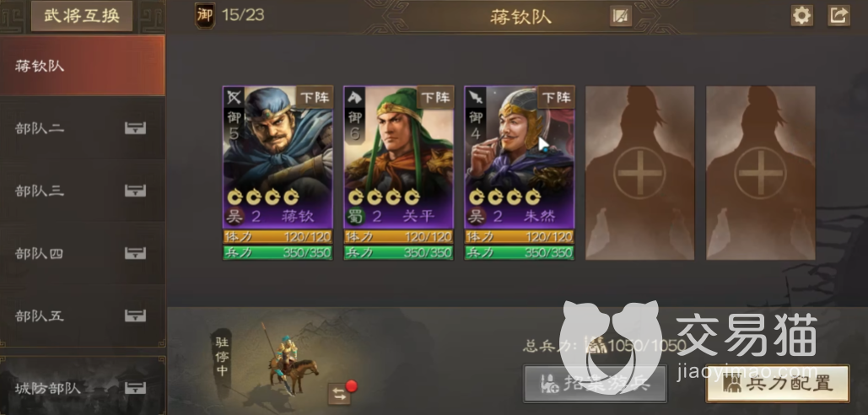Remove 关平 using the 下阵 button
Screen dimensions: 868x415
coord(435,97)
